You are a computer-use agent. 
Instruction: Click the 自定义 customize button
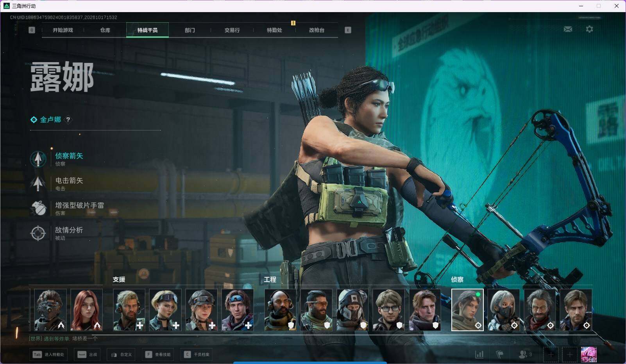point(121,355)
